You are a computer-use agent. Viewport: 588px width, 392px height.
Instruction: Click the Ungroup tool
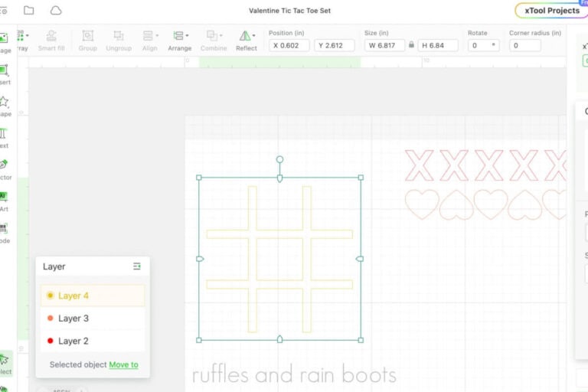pyautogui.click(x=119, y=41)
